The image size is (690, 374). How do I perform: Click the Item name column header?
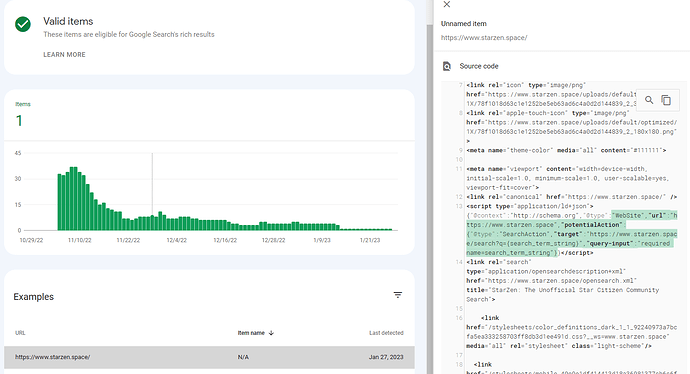251,333
